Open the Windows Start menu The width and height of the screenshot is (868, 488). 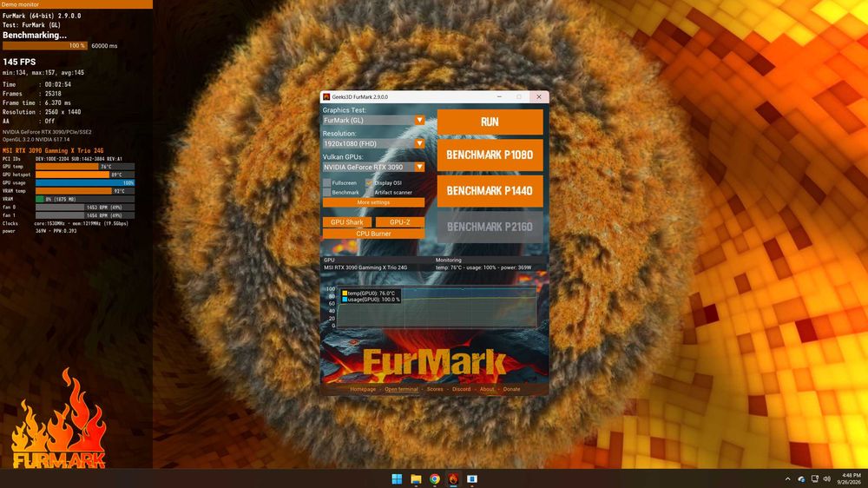397,479
